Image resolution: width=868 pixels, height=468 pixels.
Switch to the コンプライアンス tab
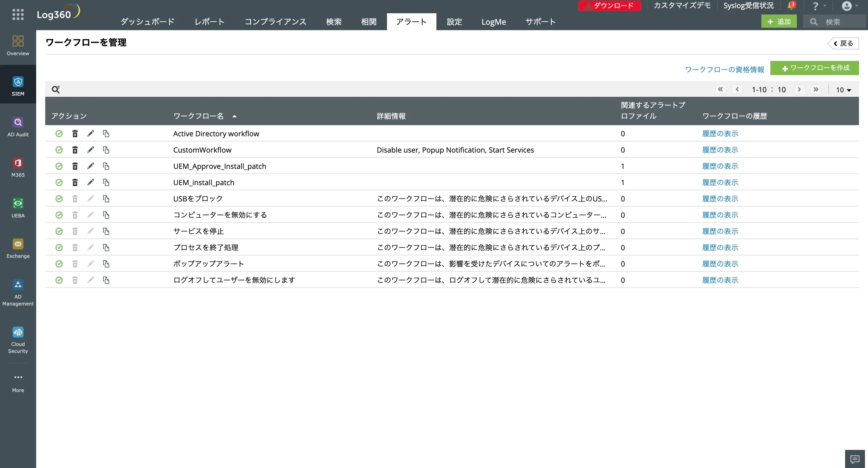point(275,22)
